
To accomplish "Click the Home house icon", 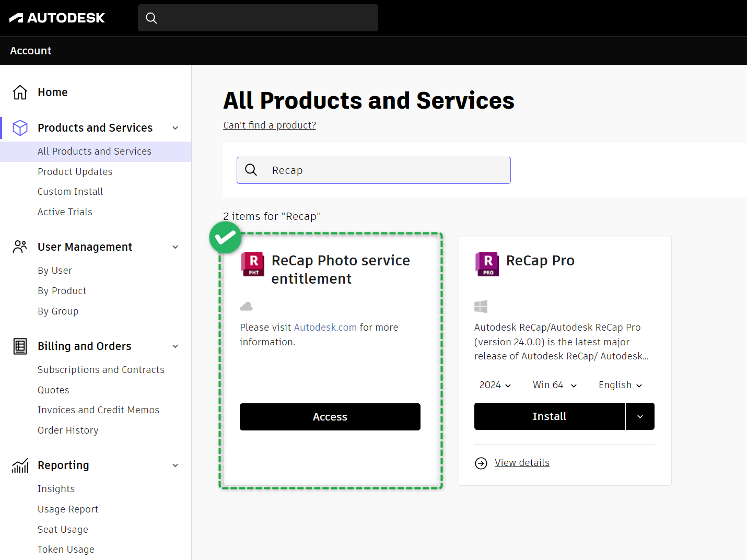I will pos(20,92).
